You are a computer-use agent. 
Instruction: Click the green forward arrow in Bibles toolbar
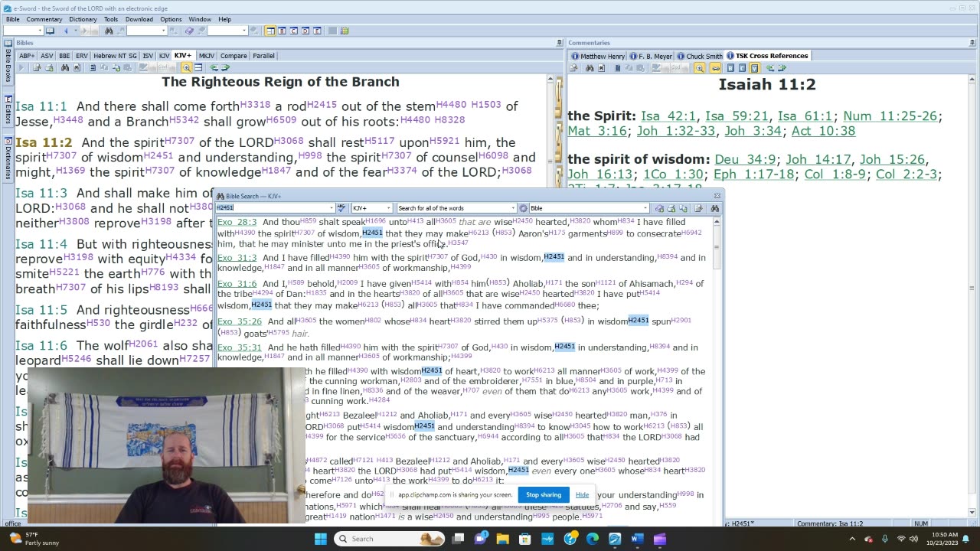(x=225, y=68)
